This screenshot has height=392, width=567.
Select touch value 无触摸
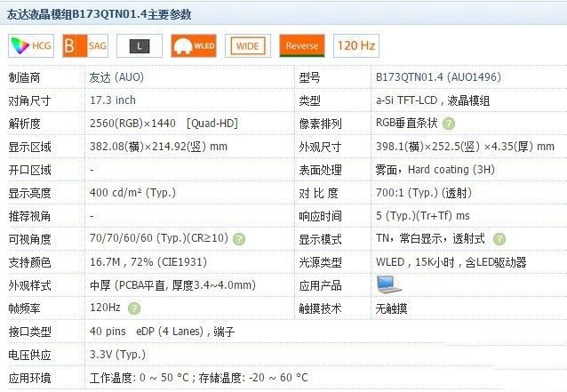coord(391,308)
